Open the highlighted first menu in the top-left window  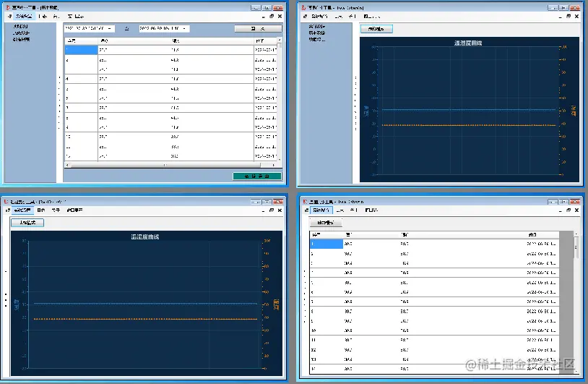click(x=25, y=17)
